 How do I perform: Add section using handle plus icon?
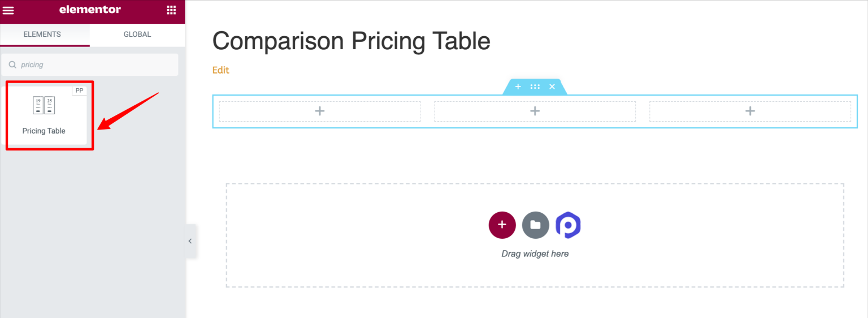[x=518, y=87]
